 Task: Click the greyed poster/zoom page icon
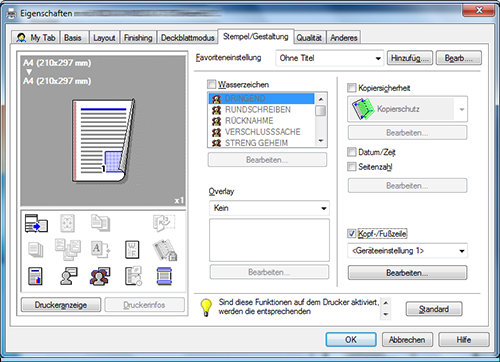pyautogui.click(x=67, y=223)
